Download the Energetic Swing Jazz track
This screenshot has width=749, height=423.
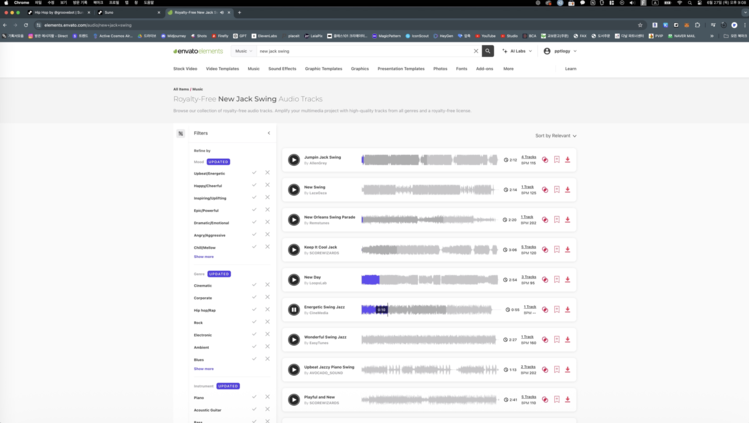tap(567, 310)
